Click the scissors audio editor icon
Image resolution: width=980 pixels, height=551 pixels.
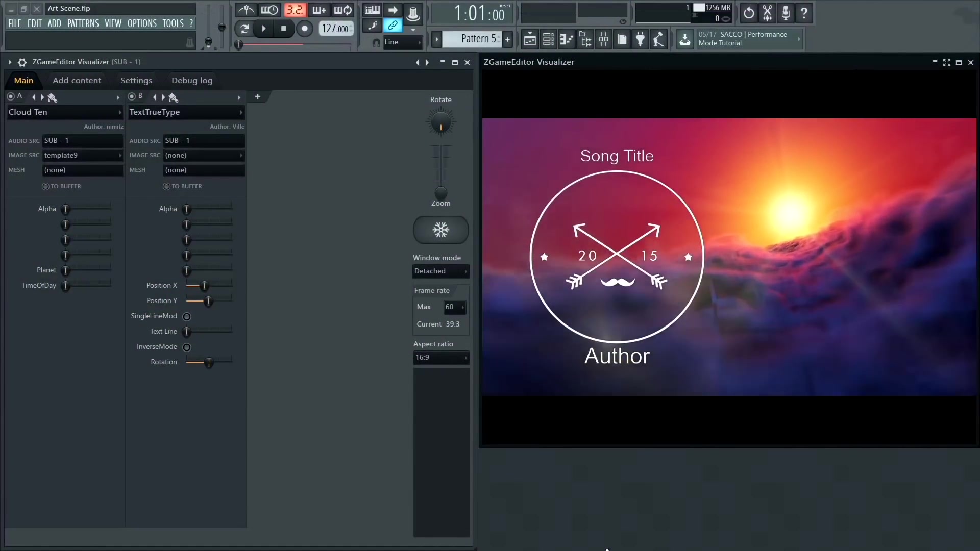(x=767, y=13)
